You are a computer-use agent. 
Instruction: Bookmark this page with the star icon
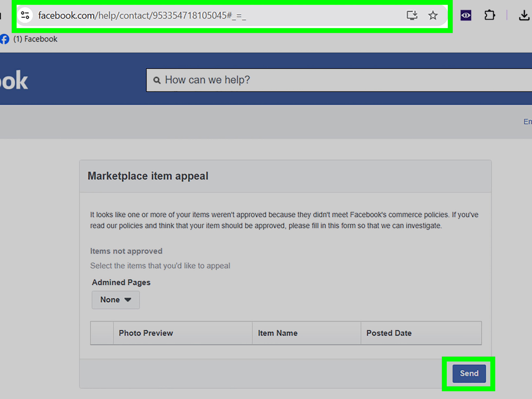[x=433, y=15]
